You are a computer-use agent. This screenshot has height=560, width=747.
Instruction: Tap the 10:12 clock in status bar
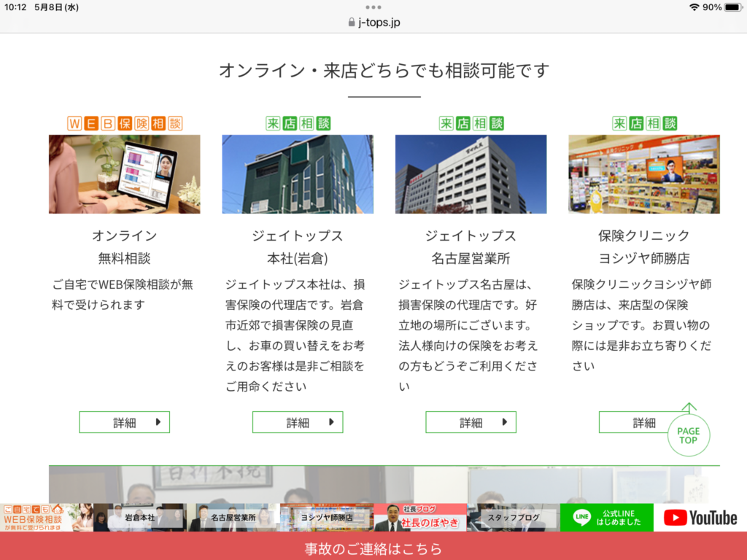pyautogui.click(x=15, y=7)
